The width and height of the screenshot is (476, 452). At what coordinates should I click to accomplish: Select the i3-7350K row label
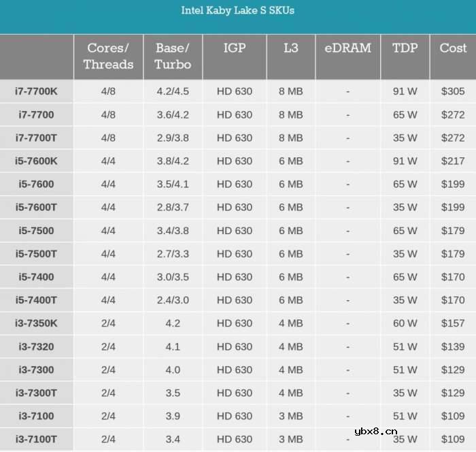pos(36,323)
